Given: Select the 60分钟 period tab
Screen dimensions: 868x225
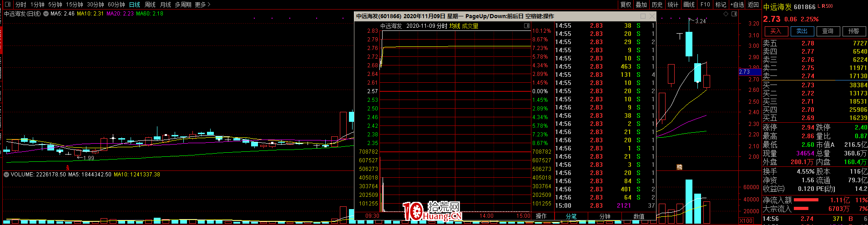Looking at the screenshot, I should point(116,5).
